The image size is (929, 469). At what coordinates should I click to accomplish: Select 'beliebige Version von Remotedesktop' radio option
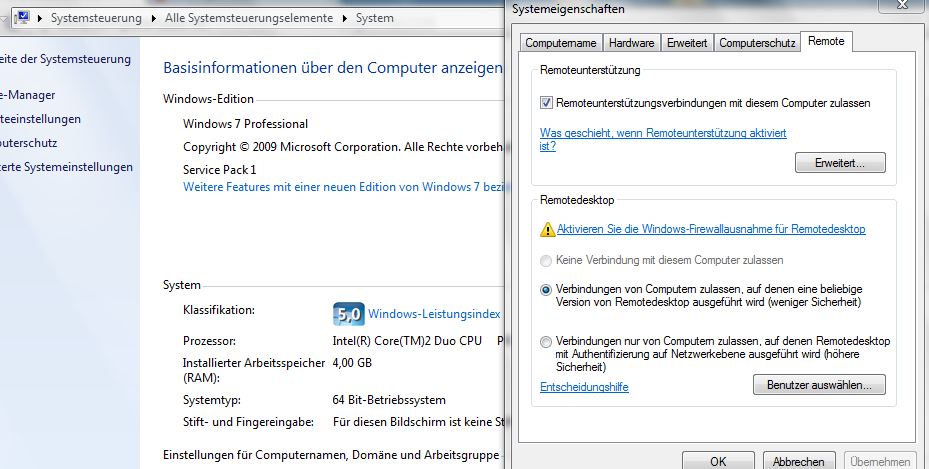click(546, 290)
